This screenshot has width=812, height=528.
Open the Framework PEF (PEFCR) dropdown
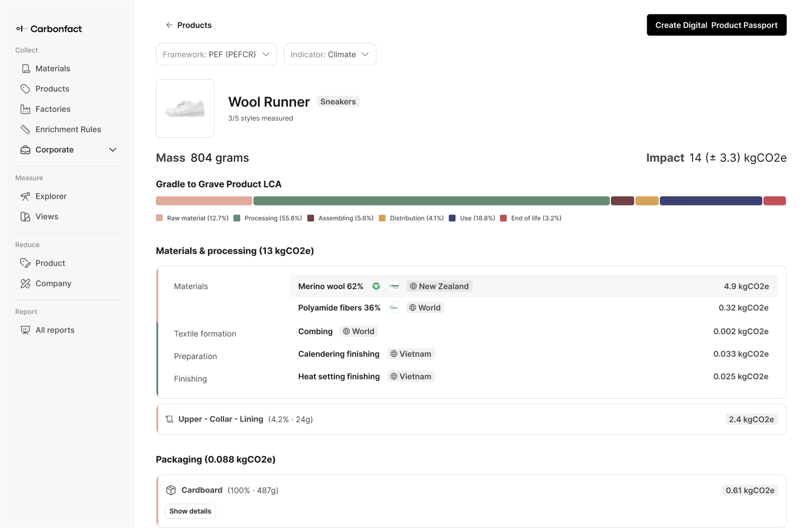pyautogui.click(x=216, y=54)
